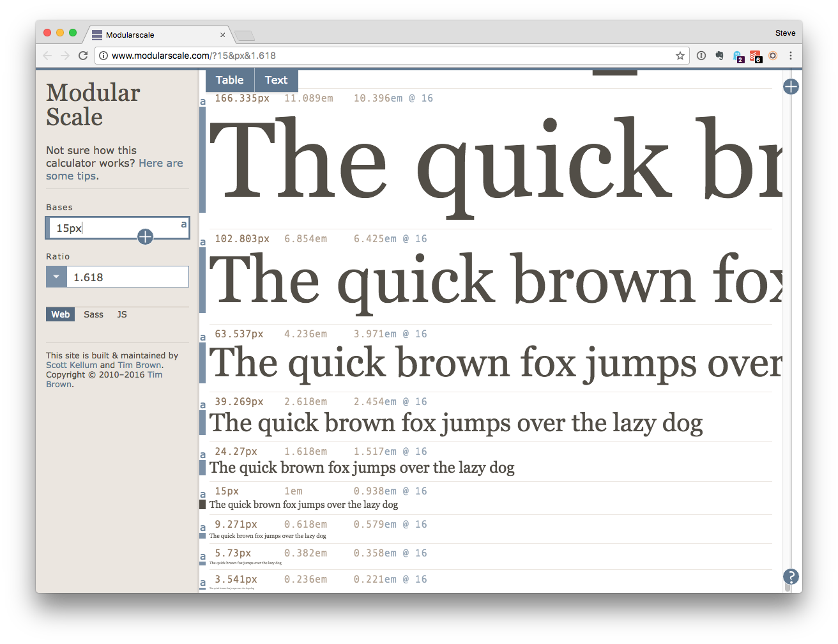The height and width of the screenshot is (644, 838).
Task: Reload the Modularscale page
Action: click(83, 55)
